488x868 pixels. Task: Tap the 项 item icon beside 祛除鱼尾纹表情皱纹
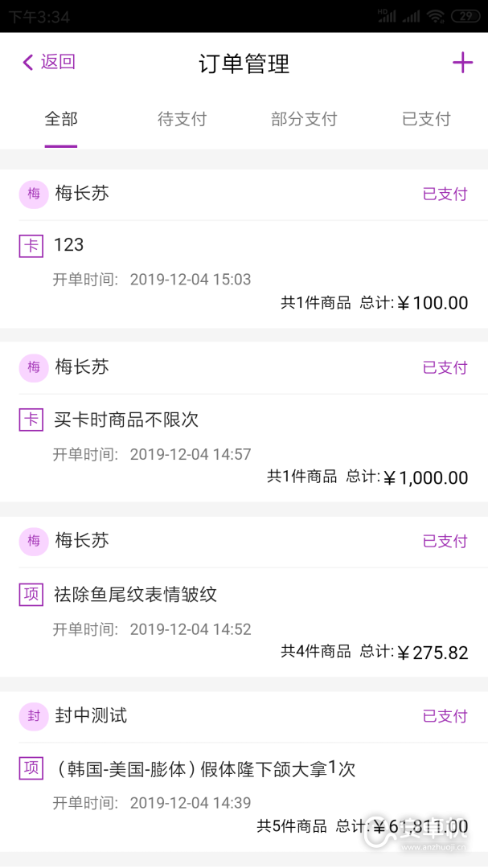(x=30, y=595)
